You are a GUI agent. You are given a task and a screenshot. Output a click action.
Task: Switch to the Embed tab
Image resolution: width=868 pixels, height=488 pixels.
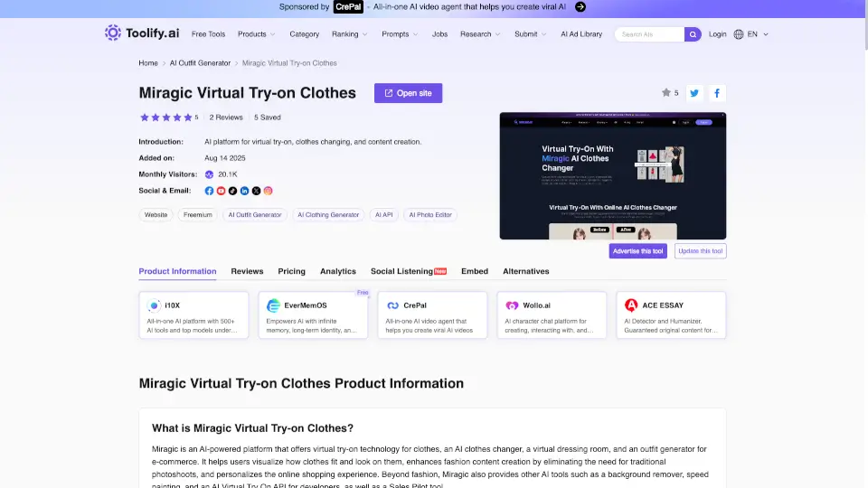point(475,271)
